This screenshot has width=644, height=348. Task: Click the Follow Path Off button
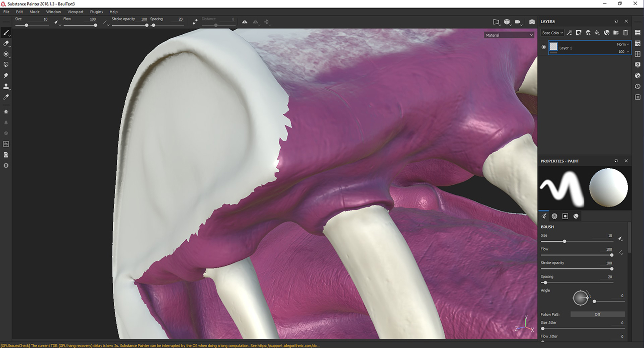pyautogui.click(x=597, y=314)
